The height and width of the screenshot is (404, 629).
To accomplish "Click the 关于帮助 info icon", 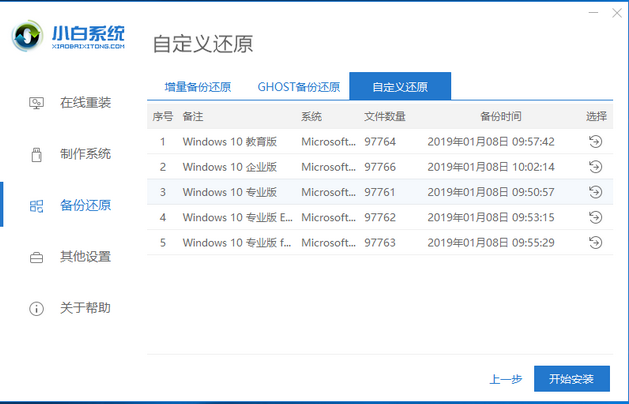I will point(37,309).
